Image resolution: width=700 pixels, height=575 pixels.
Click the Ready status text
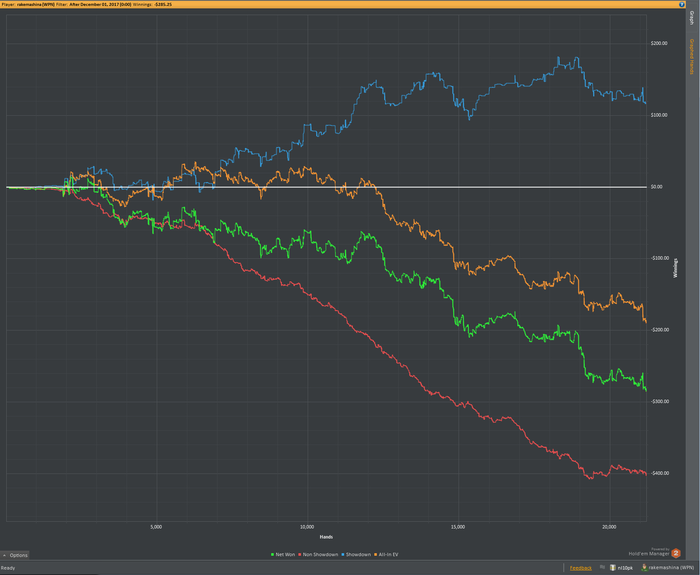pyautogui.click(x=8, y=568)
